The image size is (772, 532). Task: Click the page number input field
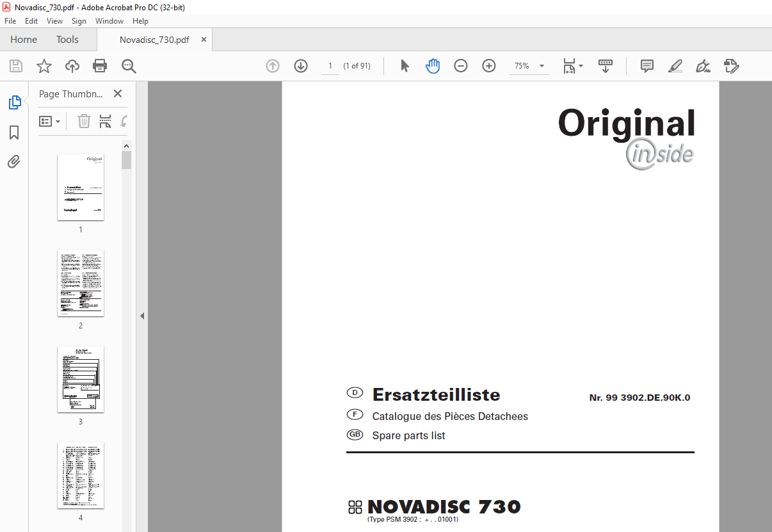click(x=330, y=66)
